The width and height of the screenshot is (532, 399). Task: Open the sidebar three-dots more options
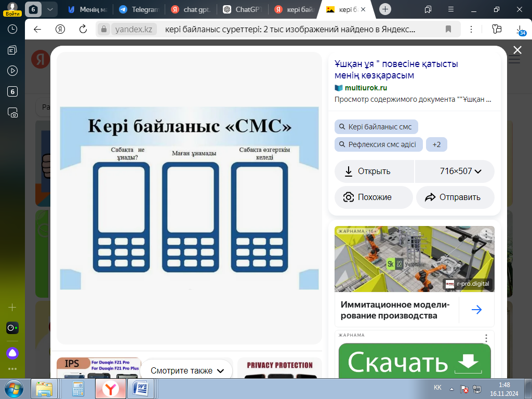click(12, 369)
